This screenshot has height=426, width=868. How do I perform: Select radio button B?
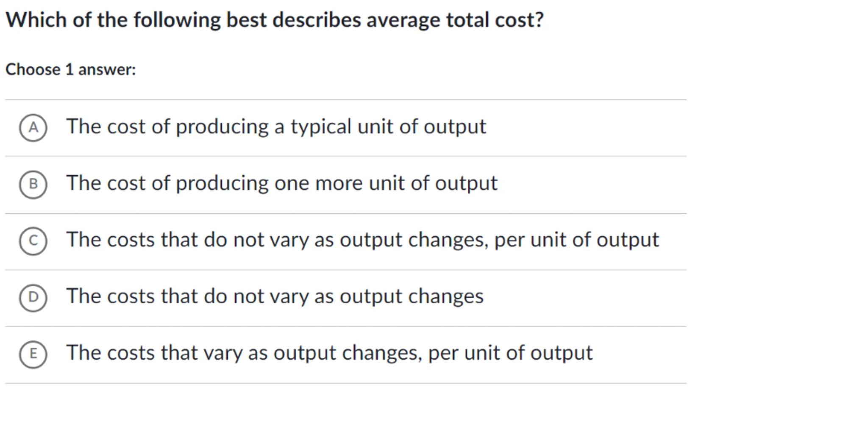click(x=33, y=184)
